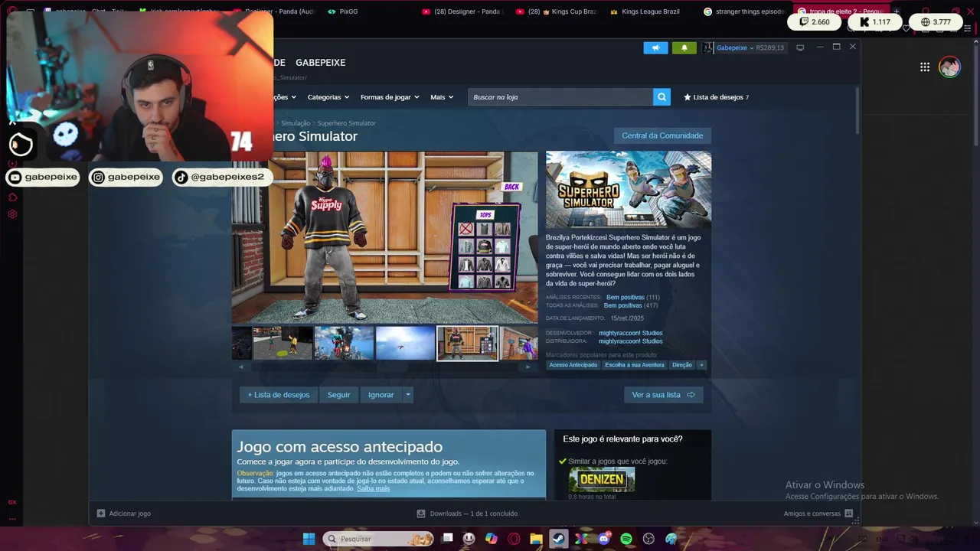Image resolution: width=980 pixels, height=551 pixels.
Task: Open Spotify from taskbar
Action: [x=626, y=539]
